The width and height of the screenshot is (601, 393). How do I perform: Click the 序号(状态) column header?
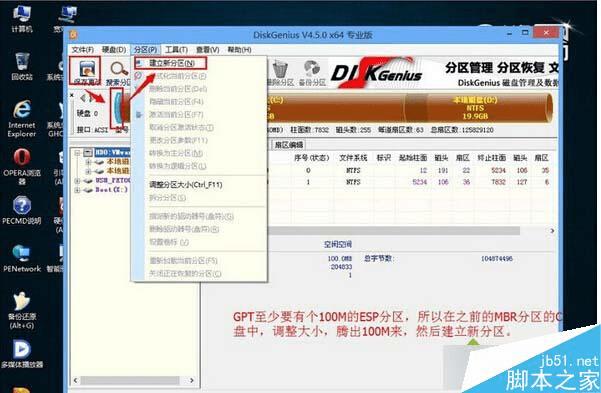312,158
